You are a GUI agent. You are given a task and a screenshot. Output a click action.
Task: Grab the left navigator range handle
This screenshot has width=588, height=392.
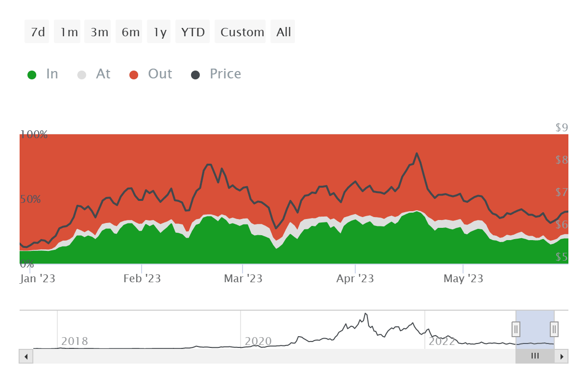515,329
